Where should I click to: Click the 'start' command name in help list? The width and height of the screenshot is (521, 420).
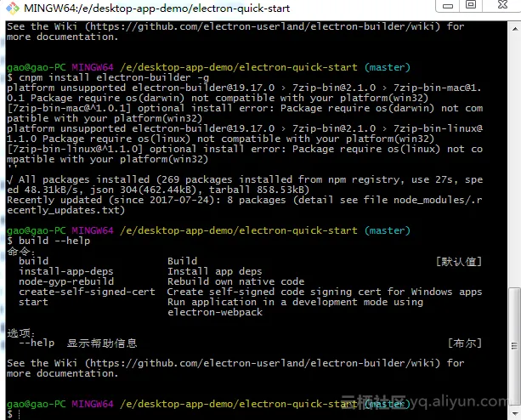tap(33, 302)
